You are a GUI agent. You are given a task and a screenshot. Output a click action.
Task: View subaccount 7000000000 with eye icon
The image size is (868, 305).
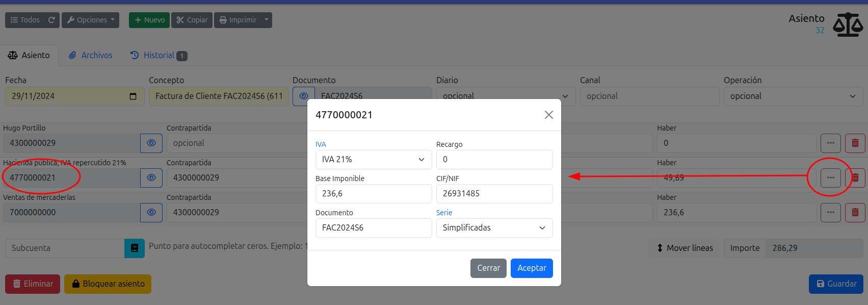pyautogui.click(x=151, y=212)
